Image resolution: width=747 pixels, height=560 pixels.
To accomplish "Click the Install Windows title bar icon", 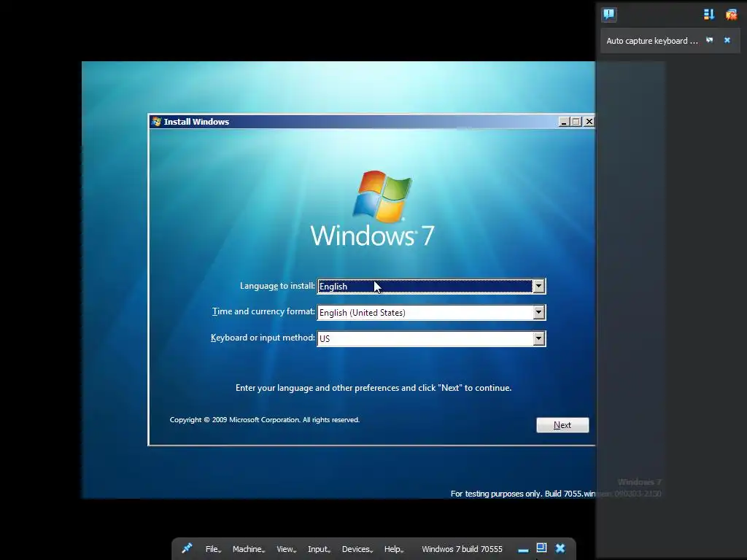I will (156, 122).
